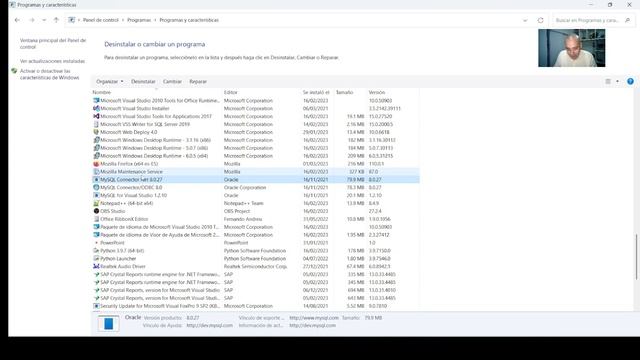
Task: Select Realtek Audio Driver icon
Action: (96, 267)
